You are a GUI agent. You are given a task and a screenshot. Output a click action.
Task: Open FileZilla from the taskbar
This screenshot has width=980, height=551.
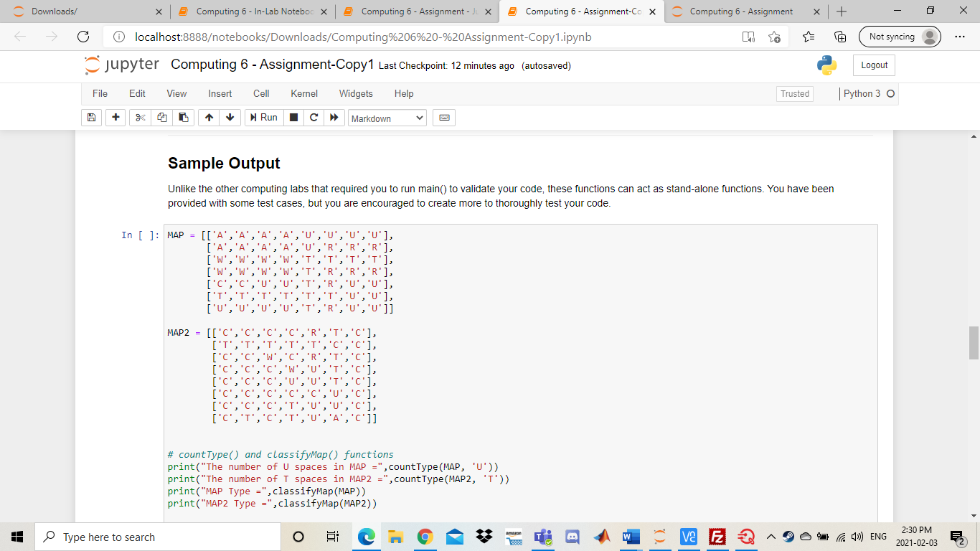pos(716,537)
